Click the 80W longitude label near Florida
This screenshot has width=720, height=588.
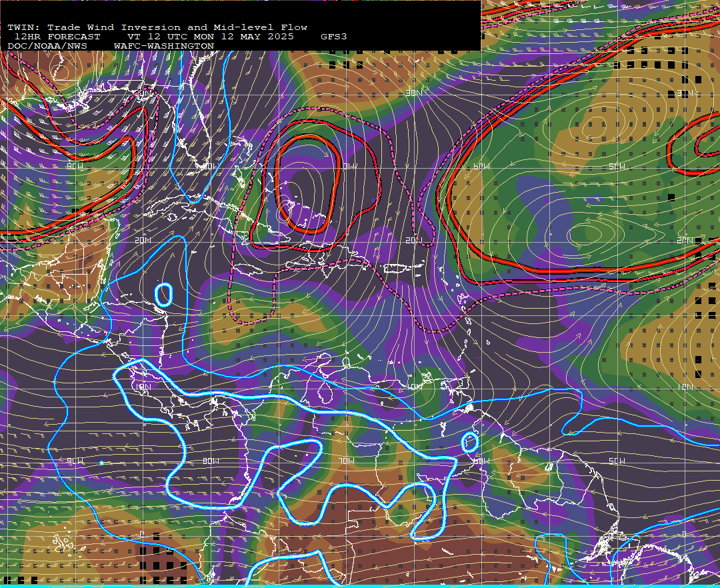coord(210,166)
